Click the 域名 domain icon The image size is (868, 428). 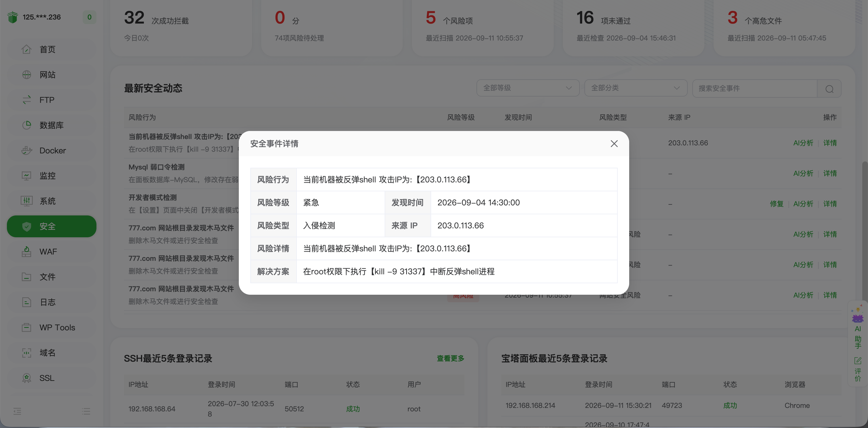[x=26, y=353]
